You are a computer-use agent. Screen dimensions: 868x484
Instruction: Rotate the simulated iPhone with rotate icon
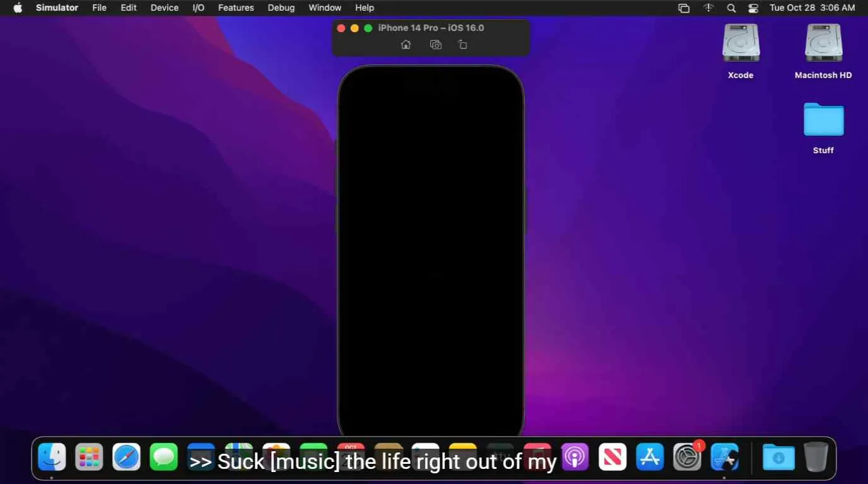(x=463, y=45)
